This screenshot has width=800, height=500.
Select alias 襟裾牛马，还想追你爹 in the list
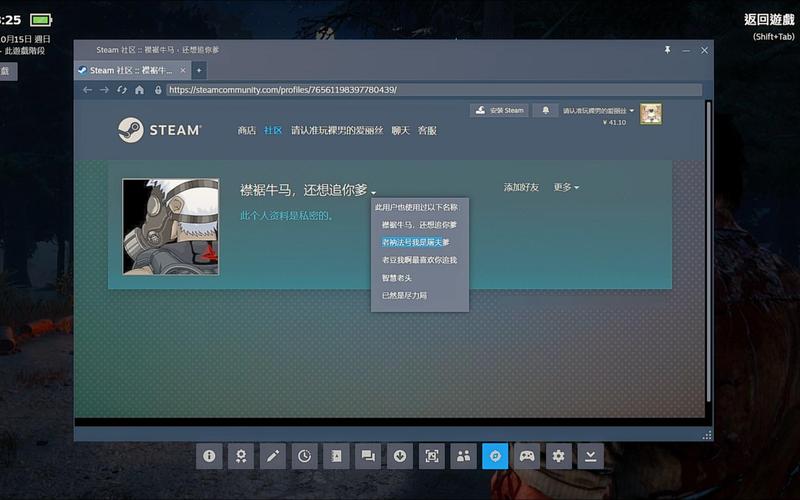coord(419,224)
